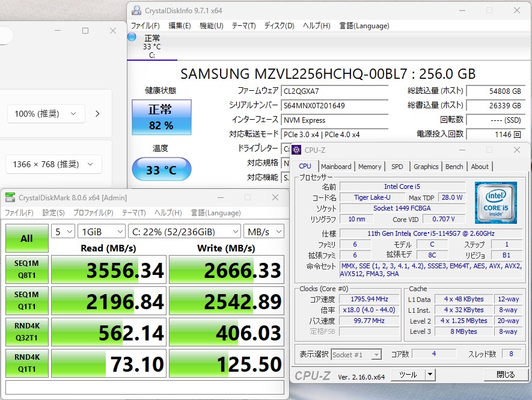Click the chevron arrow beside the 100% scale dropdown
Viewport: 532px width, 400px height.
tap(97, 113)
